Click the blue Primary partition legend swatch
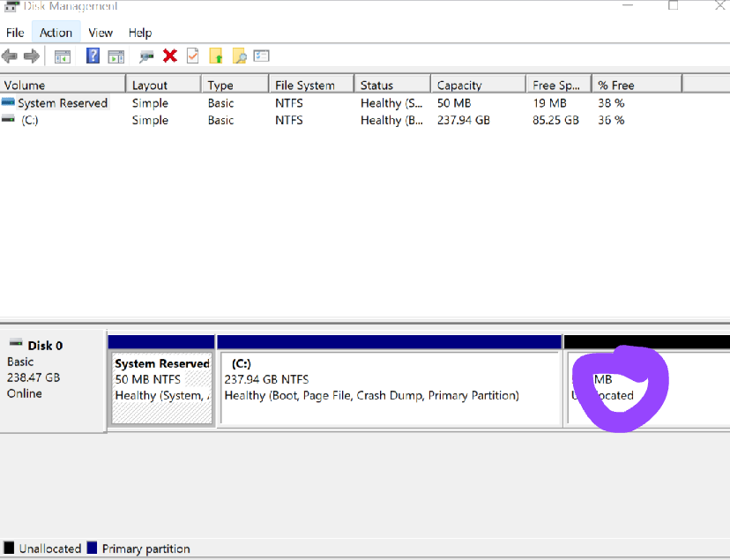 [92, 548]
